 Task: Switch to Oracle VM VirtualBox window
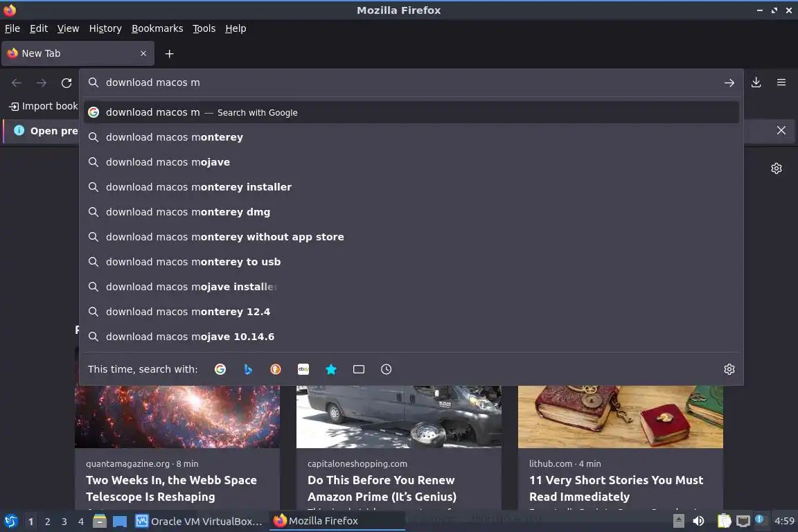click(x=199, y=522)
